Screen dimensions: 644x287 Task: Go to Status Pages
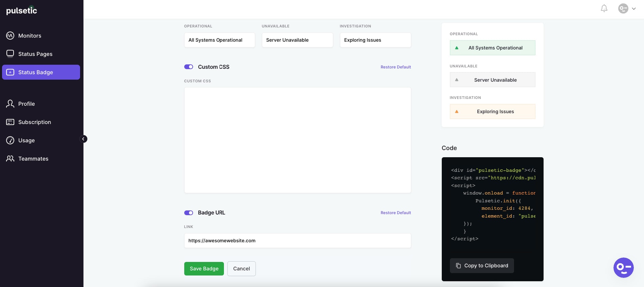(x=41, y=54)
